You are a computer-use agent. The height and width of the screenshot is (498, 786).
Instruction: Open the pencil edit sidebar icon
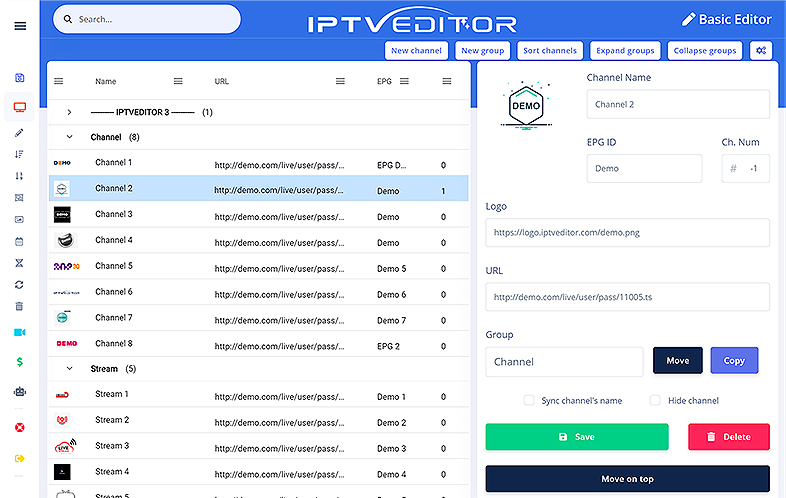click(19, 133)
